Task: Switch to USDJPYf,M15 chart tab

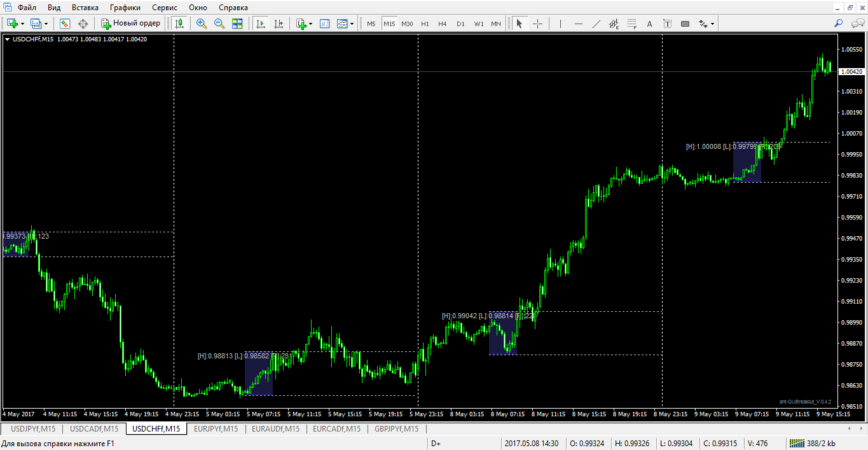Action: tap(33, 428)
